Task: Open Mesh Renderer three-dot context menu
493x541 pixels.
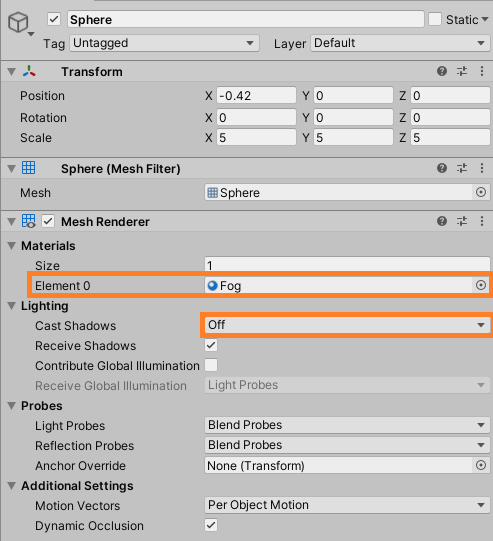Action: pyautogui.click(x=482, y=221)
